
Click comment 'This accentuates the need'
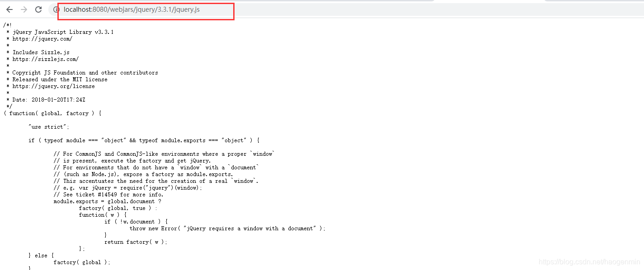[156, 181]
